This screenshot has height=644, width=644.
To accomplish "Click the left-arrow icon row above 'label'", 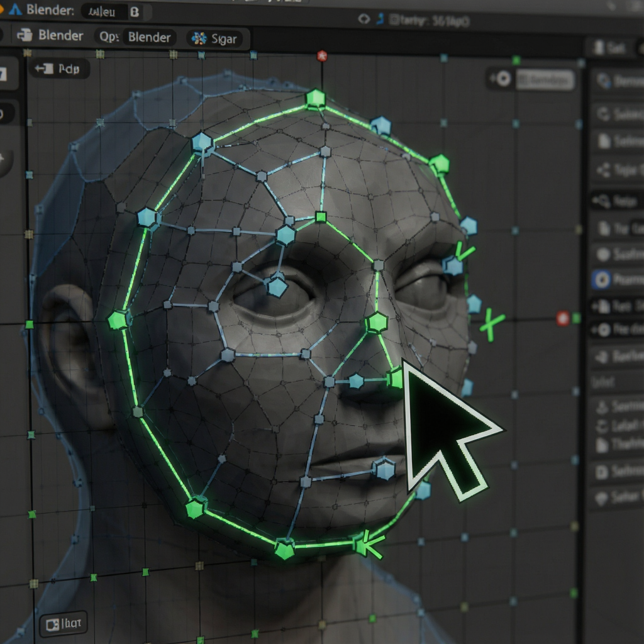I will [618, 357].
